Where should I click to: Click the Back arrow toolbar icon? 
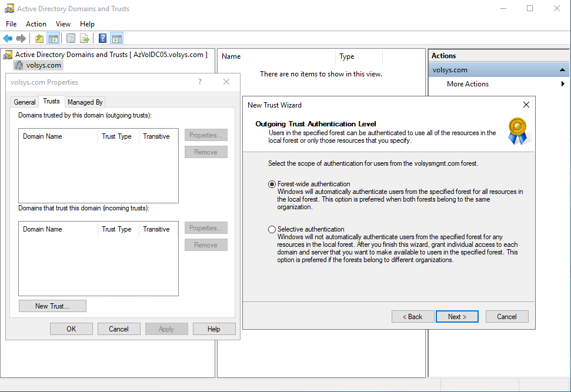click(8, 39)
